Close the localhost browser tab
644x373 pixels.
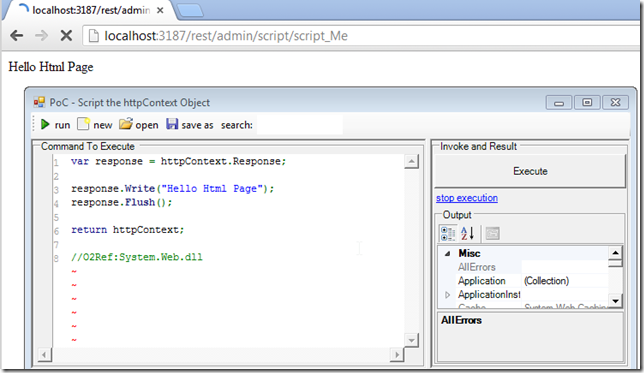tap(160, 10)
